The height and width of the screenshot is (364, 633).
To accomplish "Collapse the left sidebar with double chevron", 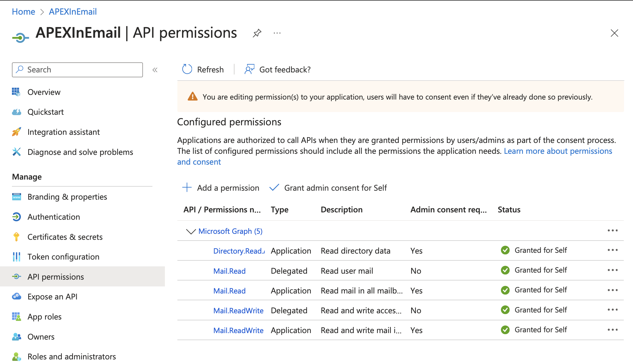I will [x=155, y=70].
